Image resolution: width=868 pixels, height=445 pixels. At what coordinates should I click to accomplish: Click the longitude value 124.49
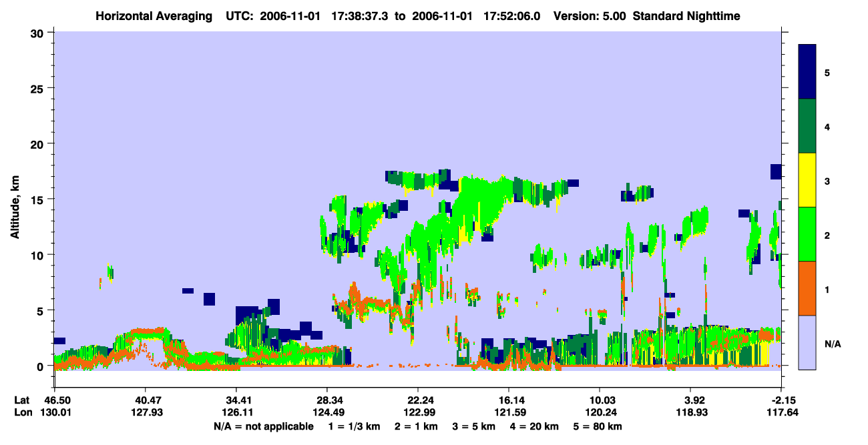327,412
